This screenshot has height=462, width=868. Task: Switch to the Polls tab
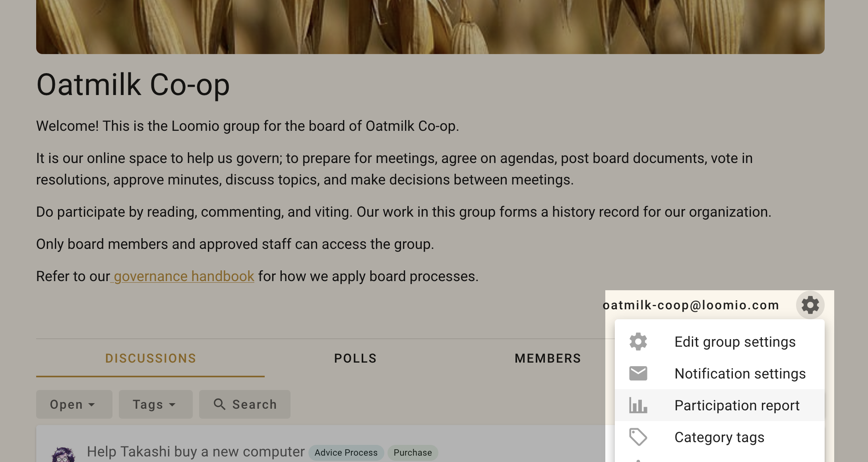point(355,358)
